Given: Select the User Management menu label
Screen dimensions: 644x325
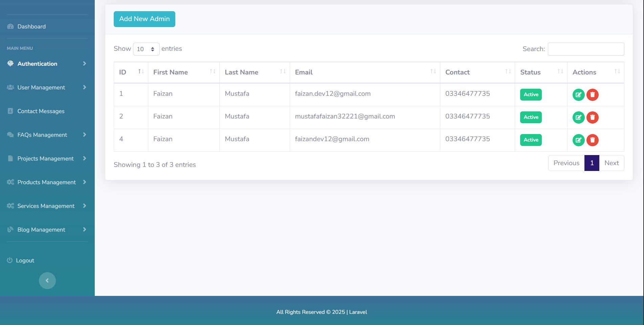Looking at the screenshot, I should (41, 87).
